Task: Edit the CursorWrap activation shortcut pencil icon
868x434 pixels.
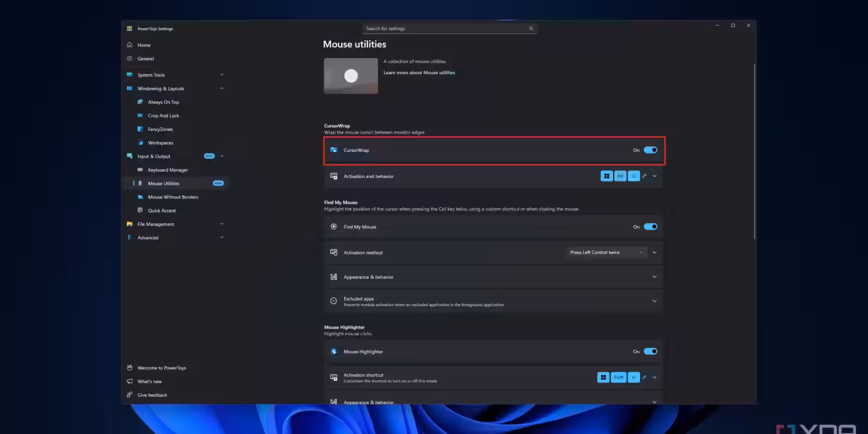Action: (644, 176)
